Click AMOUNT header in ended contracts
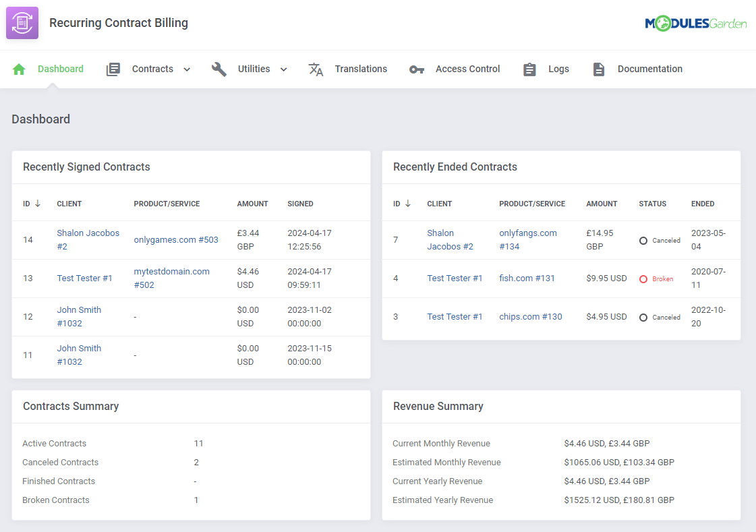Viewport: 756px width, 532px height. coord(602,204)
